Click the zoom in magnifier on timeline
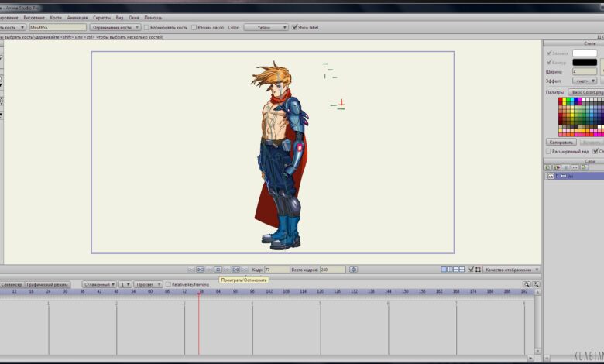The image size is (604, 364). click(536, 284)
